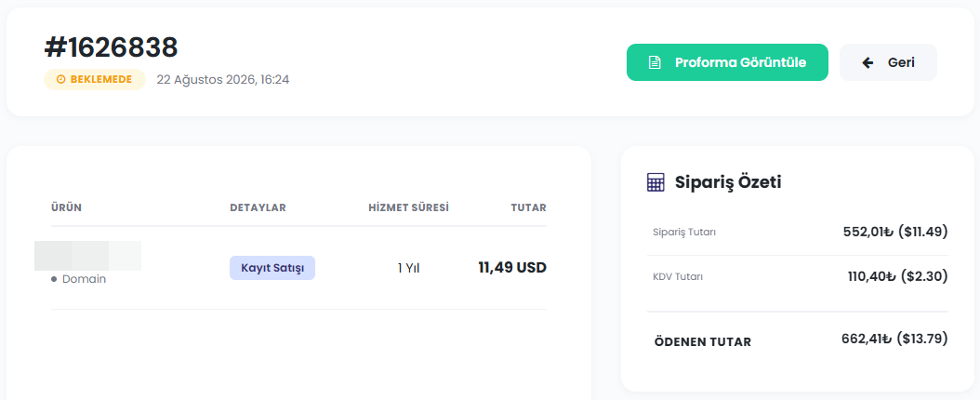Viewport: 980px width, 400px height.
Task: Click the HİZMET SÜRESİ column header
Action: 409,207
